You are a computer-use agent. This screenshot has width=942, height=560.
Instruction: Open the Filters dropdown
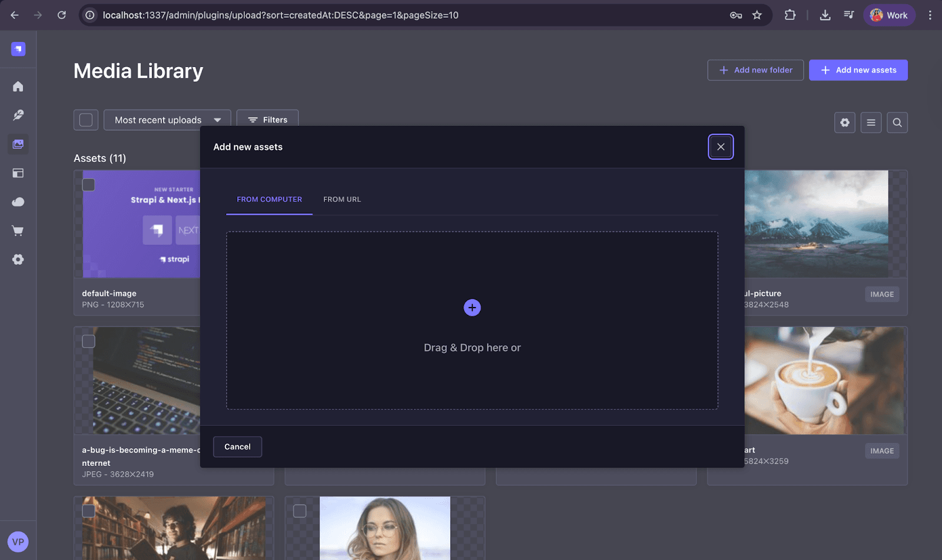pyautogui.click(x=267, y=119)
